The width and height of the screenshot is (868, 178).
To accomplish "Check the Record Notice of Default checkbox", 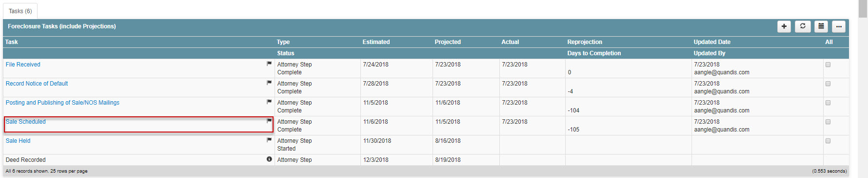I will [x=828, y=84].
